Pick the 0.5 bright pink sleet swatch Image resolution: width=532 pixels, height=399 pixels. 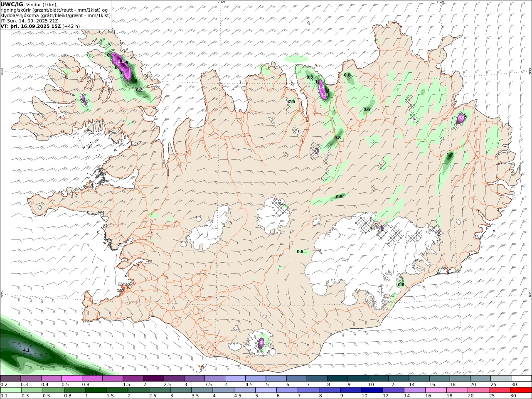coord(71,379)
